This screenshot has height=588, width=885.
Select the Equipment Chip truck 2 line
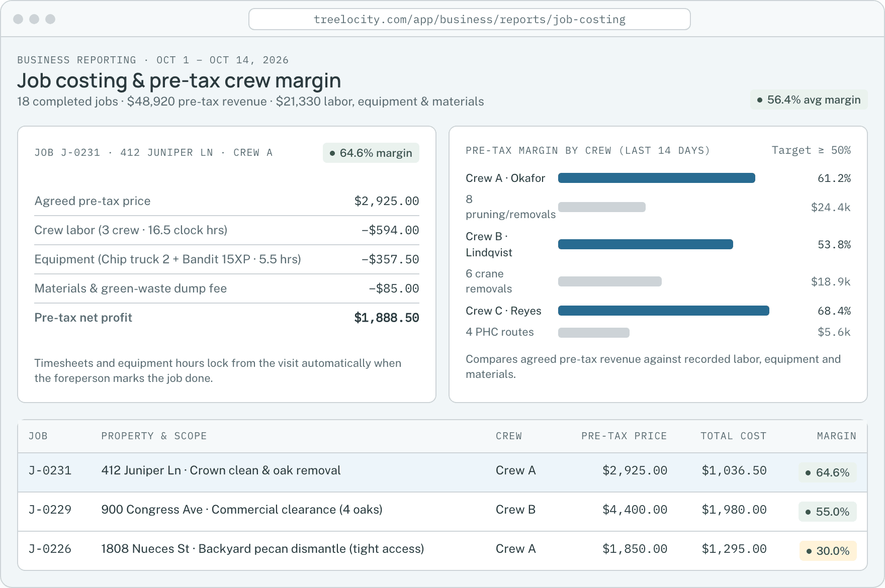[x=226, y=259]
